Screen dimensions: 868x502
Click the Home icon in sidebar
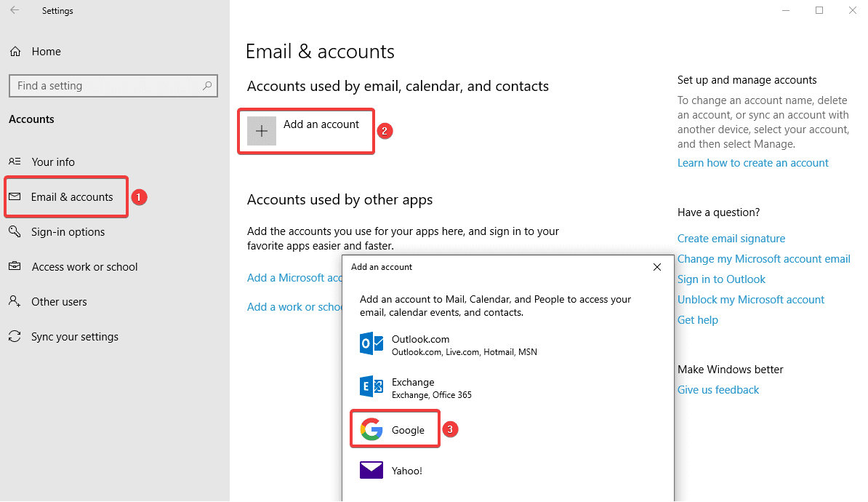(15, 52)
